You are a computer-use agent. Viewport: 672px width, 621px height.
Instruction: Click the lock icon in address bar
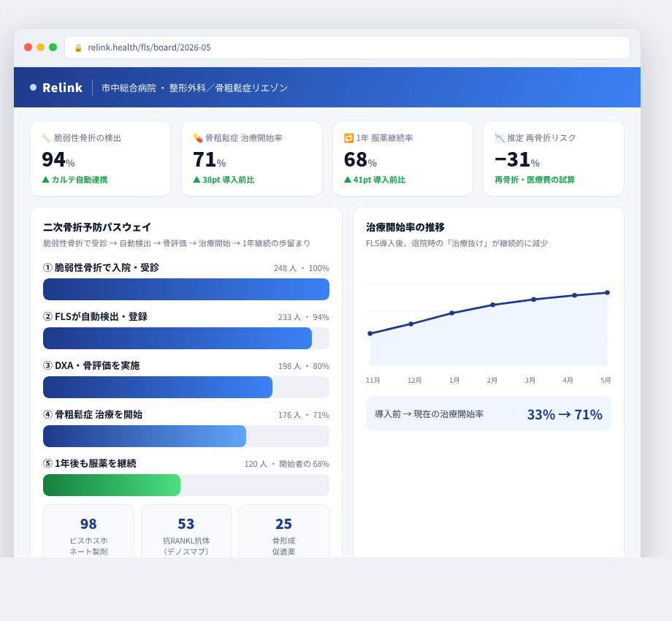[78, 47]
